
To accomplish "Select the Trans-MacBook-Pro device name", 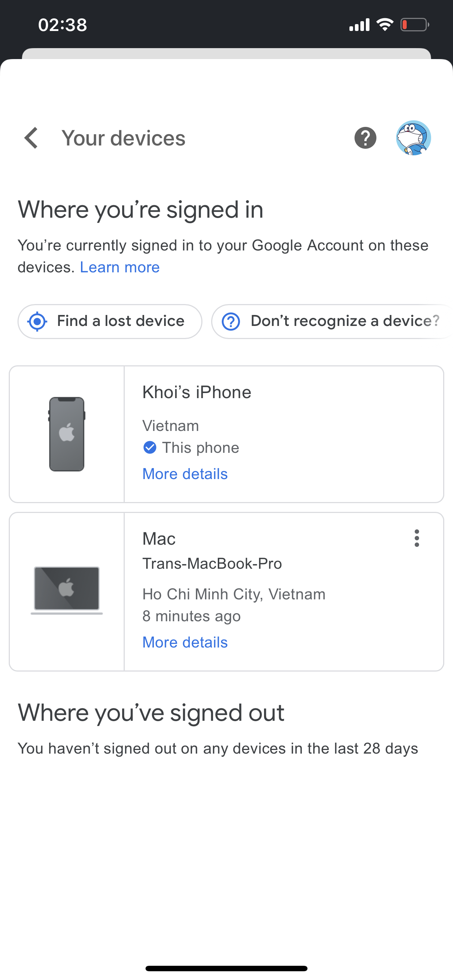I will pyautogui.click(x=212, y=563).
